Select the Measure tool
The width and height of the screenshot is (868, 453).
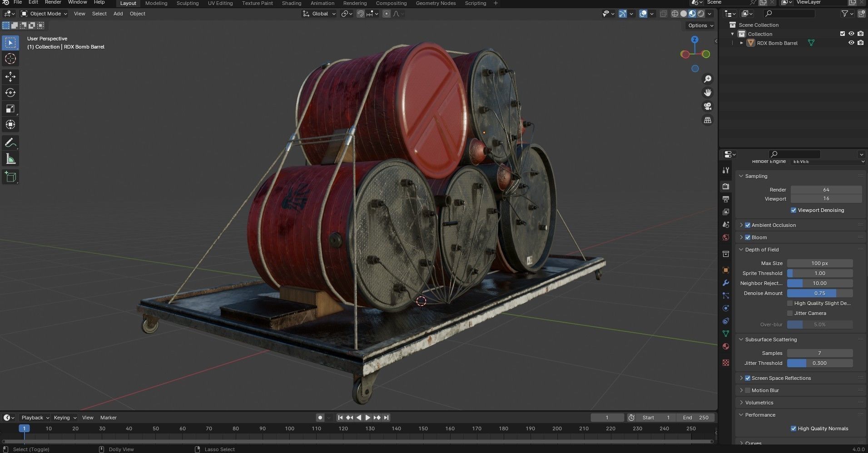pyautogui.click(x=10, y=159)
